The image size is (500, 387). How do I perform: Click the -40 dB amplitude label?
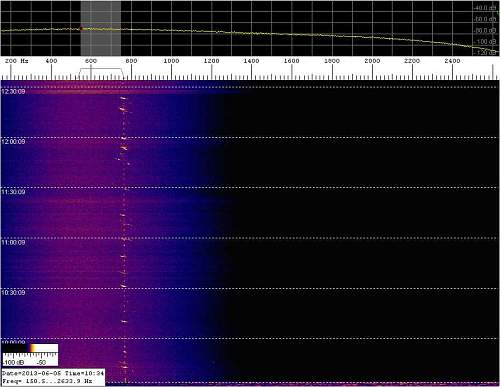pyautogui.click(x=485, y=8)
